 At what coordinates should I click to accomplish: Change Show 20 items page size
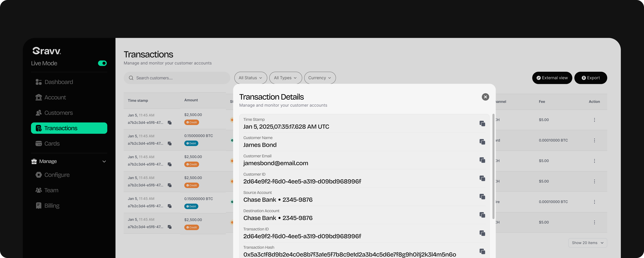pyautogui.click(x=588, y=243)
